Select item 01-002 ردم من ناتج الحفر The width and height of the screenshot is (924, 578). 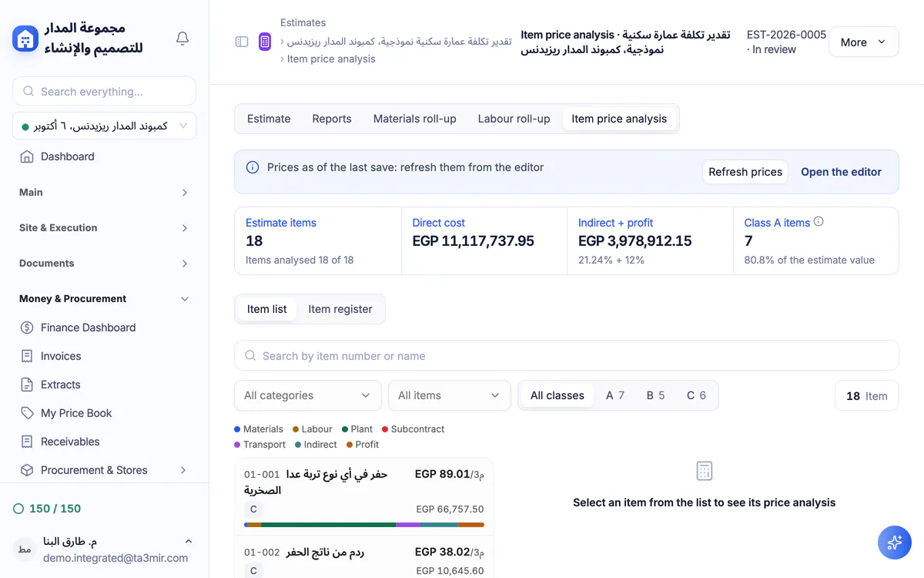(364, 557)
